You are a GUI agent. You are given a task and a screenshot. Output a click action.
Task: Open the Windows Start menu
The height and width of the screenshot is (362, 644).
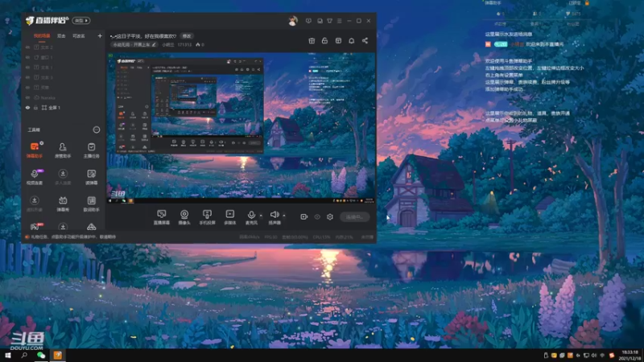[7, 356]
